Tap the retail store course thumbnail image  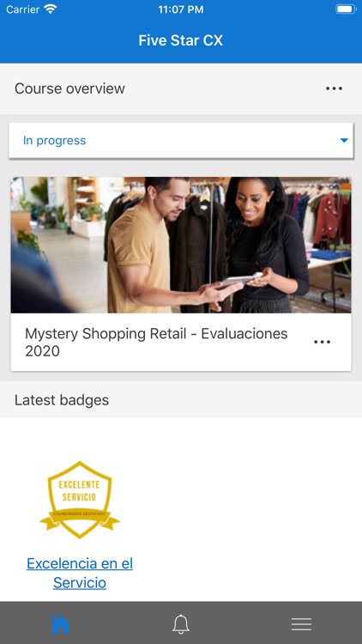point(181,246)
